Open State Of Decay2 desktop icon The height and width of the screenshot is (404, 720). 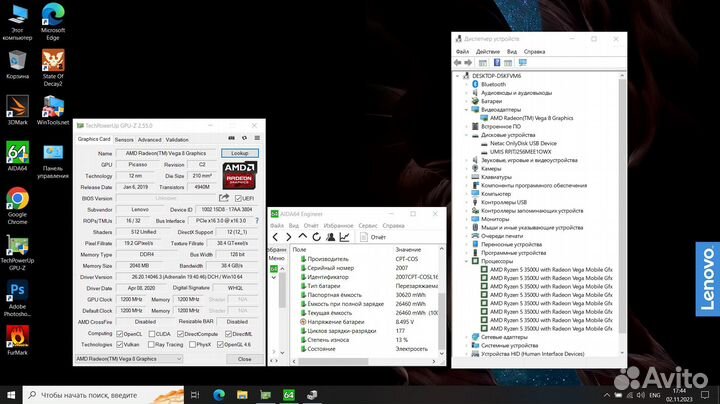[53, 68]
